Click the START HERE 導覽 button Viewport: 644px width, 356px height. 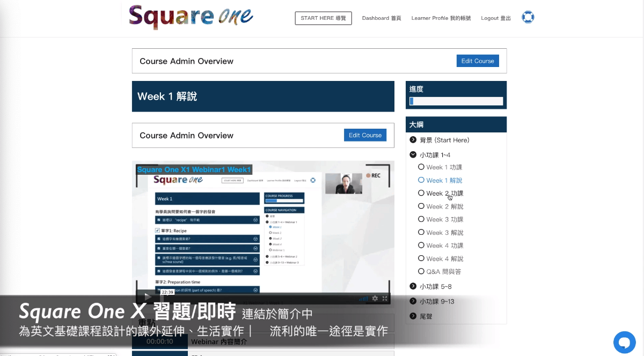coord(323,18)
